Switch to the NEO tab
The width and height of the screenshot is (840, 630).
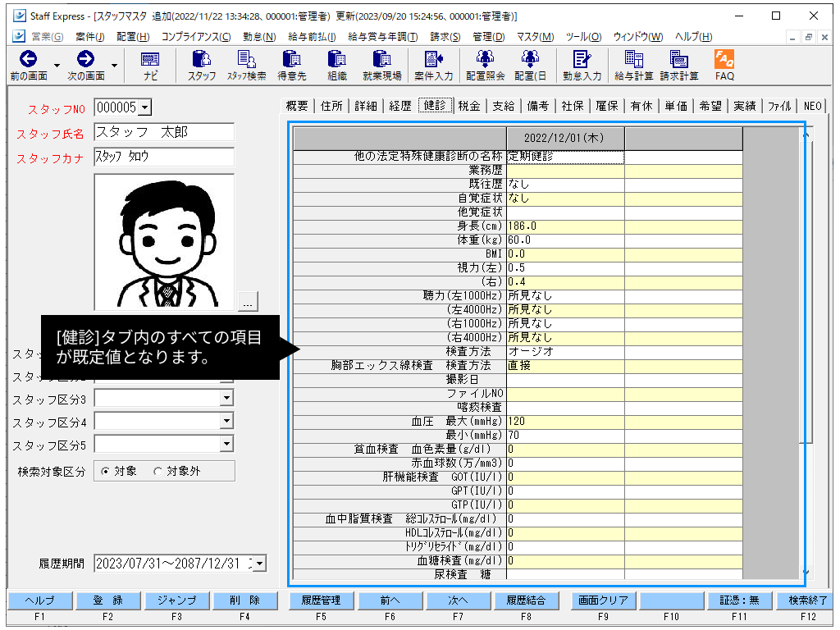[813, 106]
